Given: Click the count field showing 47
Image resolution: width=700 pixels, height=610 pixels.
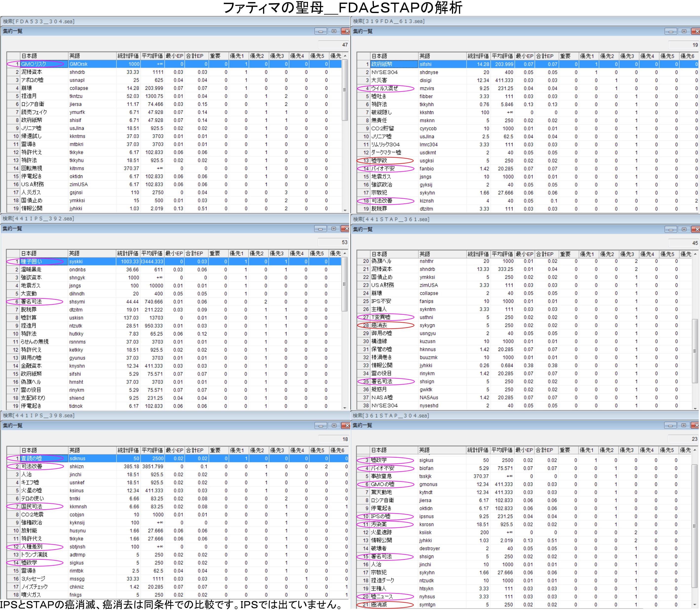Looking at the screenshot, I should 334,45.
